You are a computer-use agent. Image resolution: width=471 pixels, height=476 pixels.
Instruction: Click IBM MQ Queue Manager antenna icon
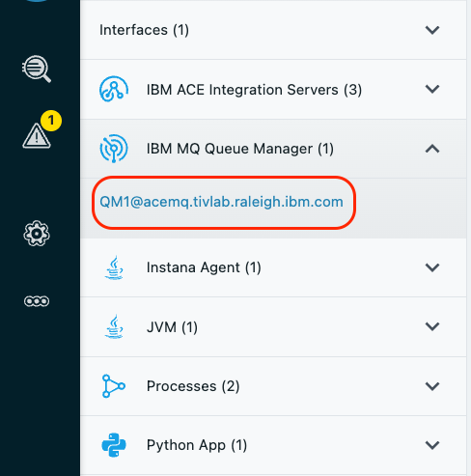tap(114, 149)
